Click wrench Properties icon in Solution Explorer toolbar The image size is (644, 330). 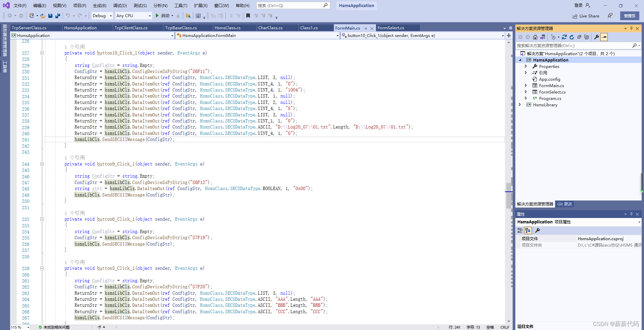[x=597, y=37]
